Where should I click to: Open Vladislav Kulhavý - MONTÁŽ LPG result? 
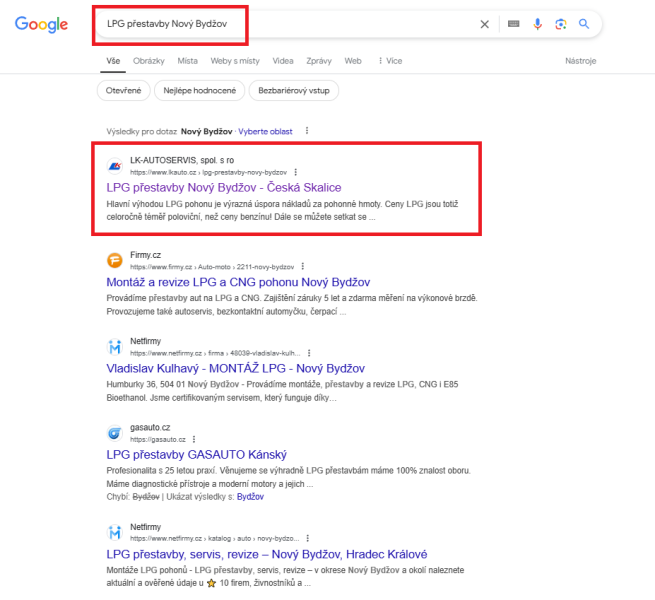(236, 369)
